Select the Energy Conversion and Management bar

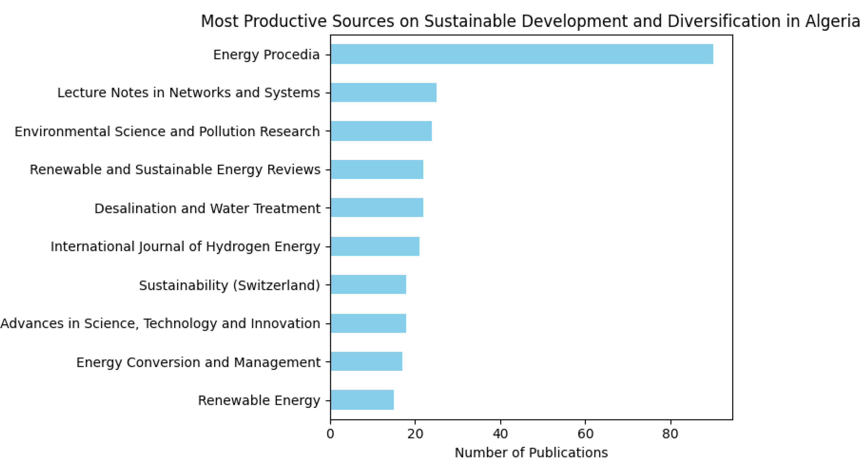(x=366, y=361)
